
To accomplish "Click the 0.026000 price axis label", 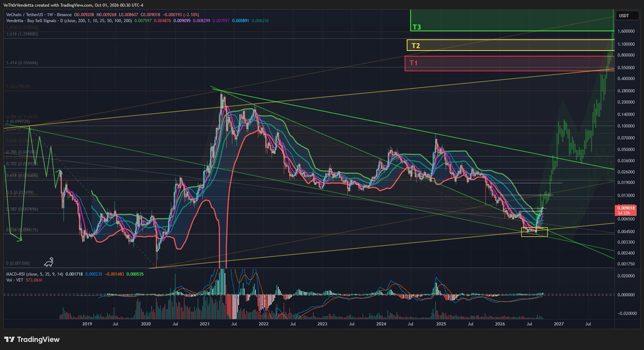I will (x=627, y=172).
